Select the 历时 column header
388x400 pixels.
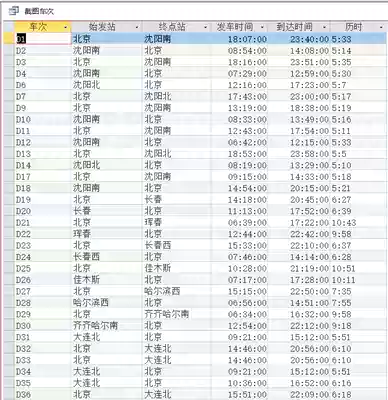(x=358, y=27)
